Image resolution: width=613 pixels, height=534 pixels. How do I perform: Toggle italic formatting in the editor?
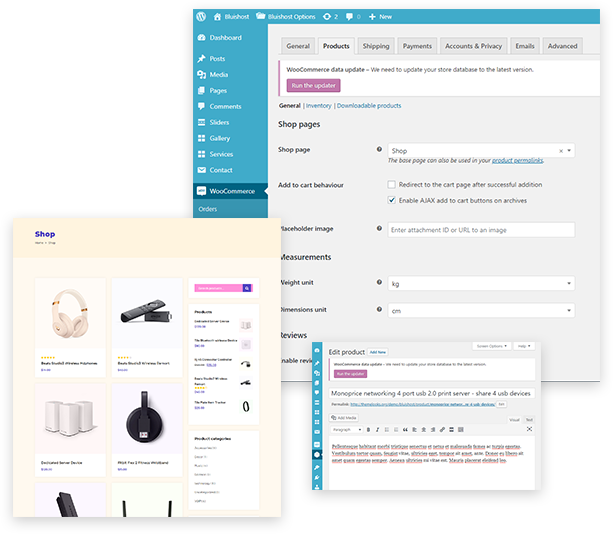tap(377, 430)
